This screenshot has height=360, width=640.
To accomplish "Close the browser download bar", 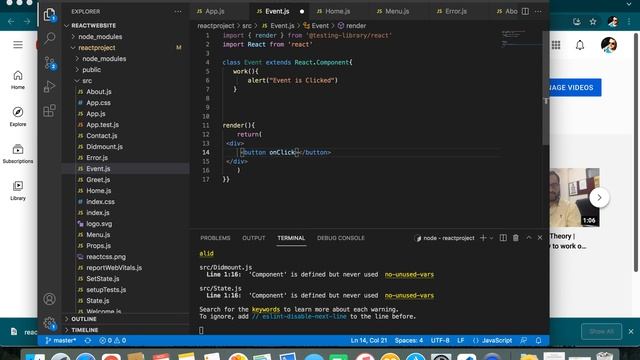I will tap(631, 331).
